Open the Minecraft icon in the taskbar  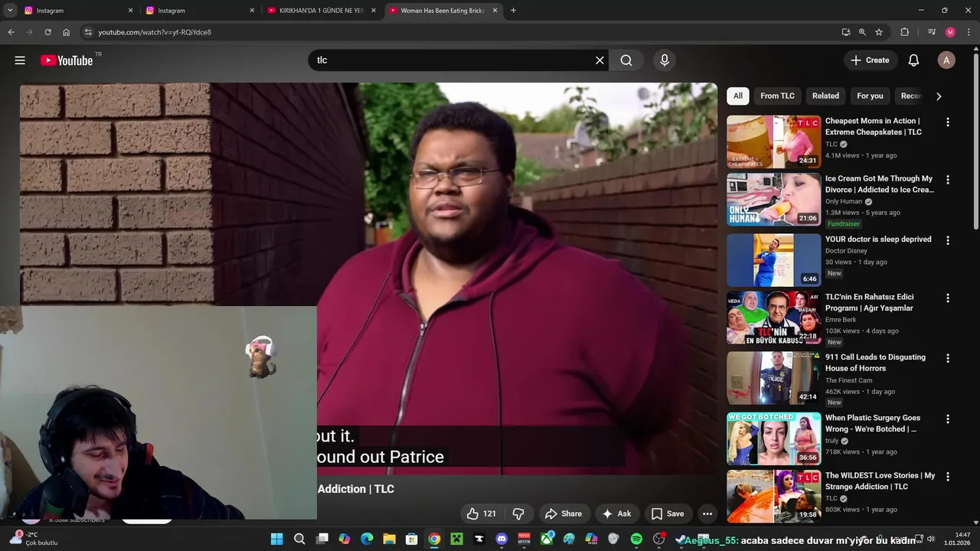456,539
